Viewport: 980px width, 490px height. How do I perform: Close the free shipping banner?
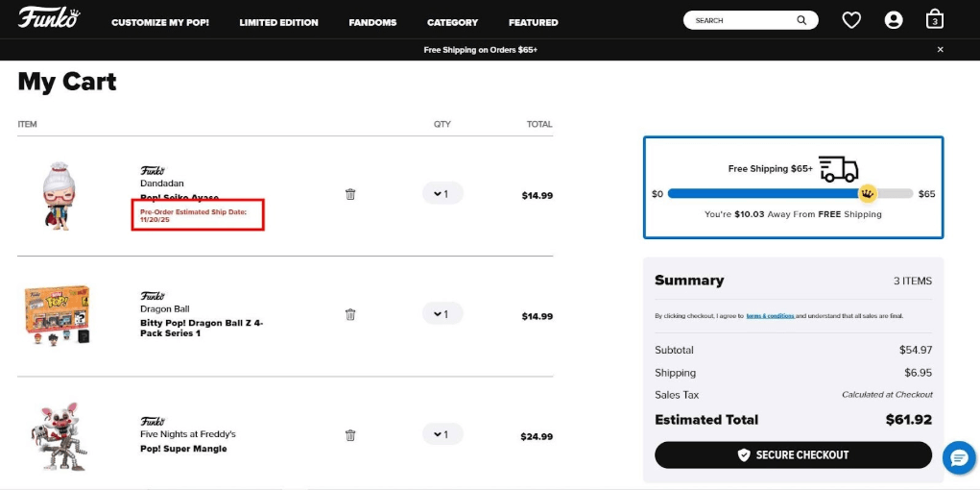[x=940, y=49]
